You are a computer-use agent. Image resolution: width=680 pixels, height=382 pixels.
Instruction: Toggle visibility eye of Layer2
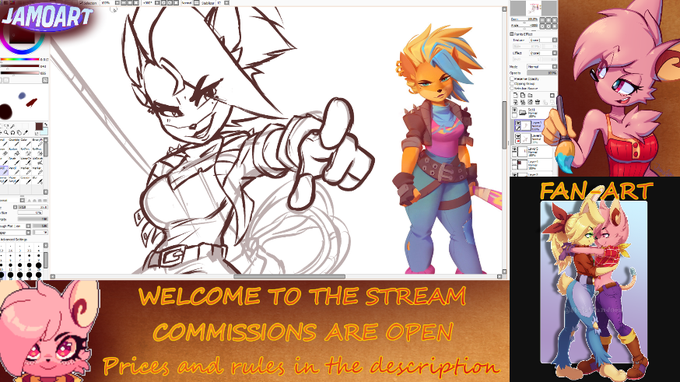pos(515,149)
